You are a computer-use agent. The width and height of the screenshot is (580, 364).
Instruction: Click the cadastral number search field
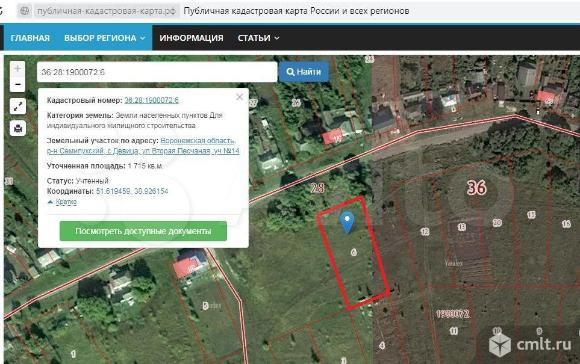[x=157, y=72]
